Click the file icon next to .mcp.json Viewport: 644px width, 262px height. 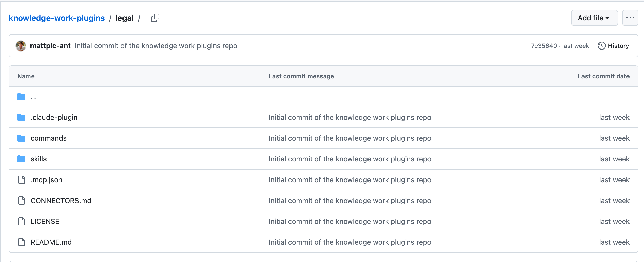pyautogui.click(x=21, y=180)
